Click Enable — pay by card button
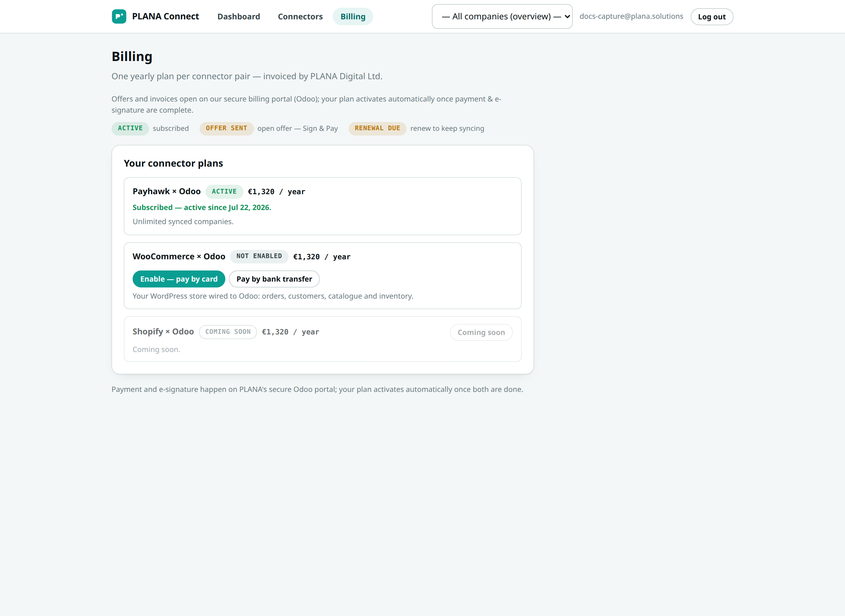The width and height of the screenshot is (845, 616). 179,279
